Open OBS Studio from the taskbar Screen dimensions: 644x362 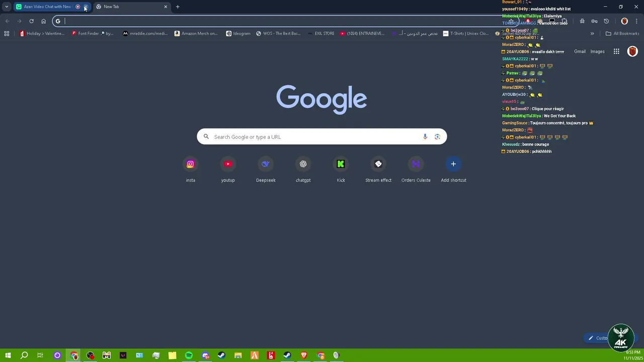coord(90,355)
